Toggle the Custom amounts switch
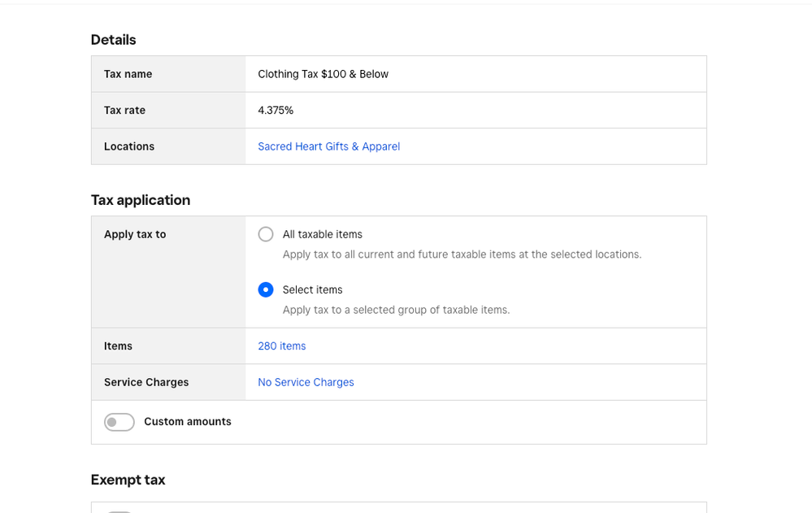Screen dimensions: 812x513 pos(119,422)
